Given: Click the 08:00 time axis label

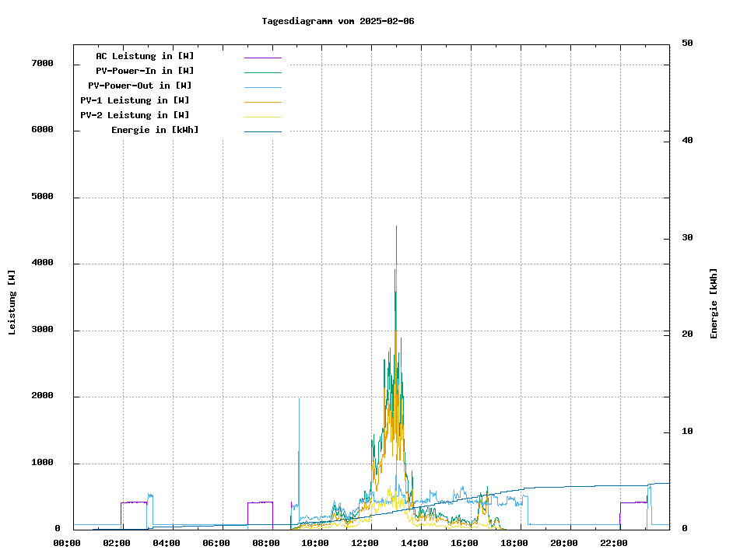Looking at the screenshot, I should point(265,543).
